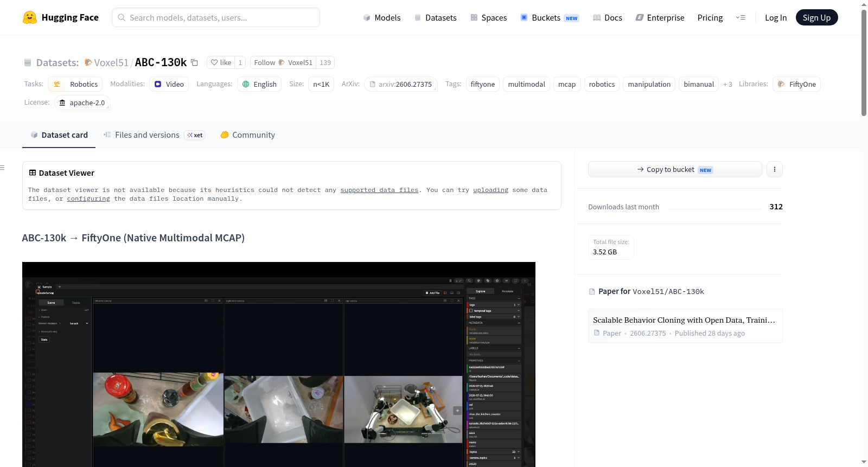Follow Voxel51 organization

283,62
